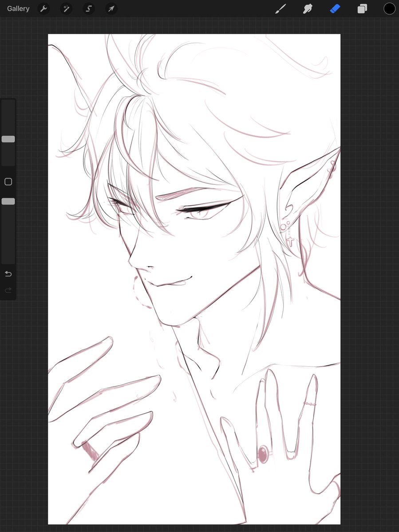Viewport: 399px width, 532px height.
Task: Click the cross earring on the drawing
Action: click(290, 242)
